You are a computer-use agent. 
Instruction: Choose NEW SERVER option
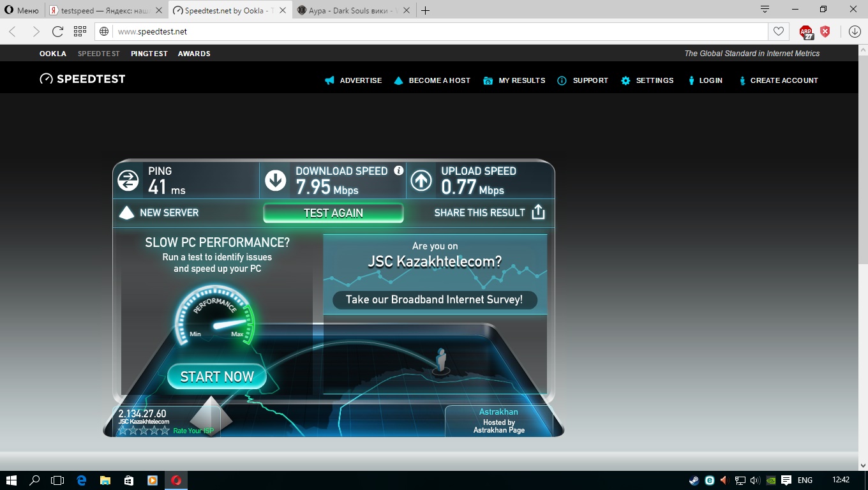click(x=160, y=212)
